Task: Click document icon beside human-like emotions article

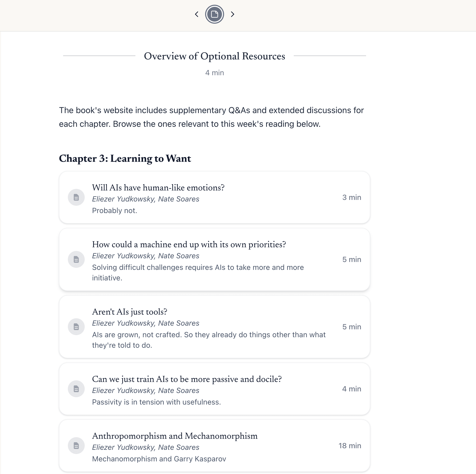Action: (x=76, y=197)
